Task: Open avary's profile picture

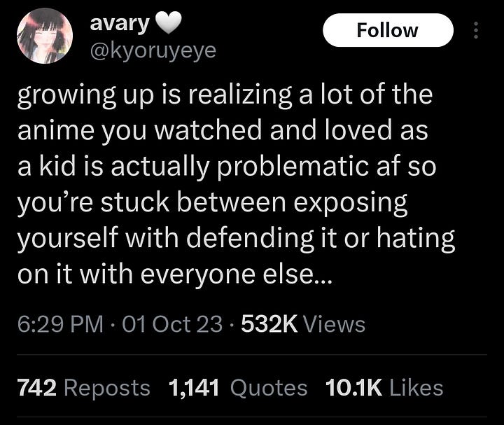Action: (x=45, y=36)
